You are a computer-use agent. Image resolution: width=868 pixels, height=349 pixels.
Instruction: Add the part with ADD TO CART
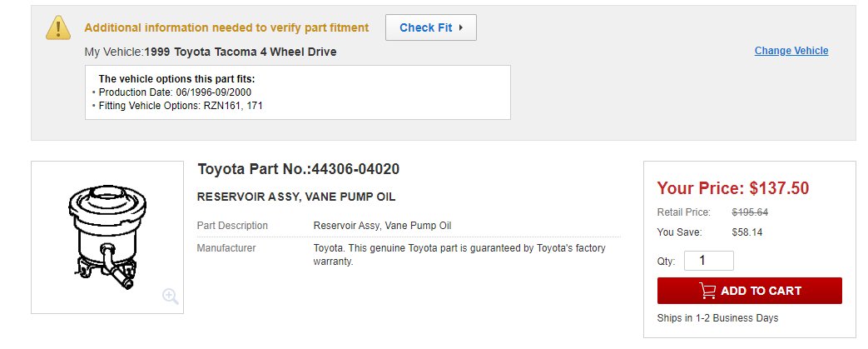[750, 291]
